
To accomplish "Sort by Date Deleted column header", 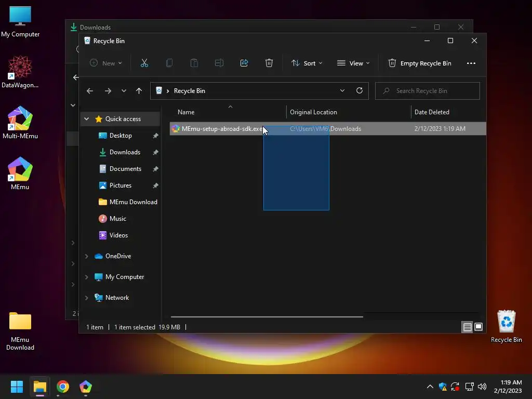I will [432, 112].
